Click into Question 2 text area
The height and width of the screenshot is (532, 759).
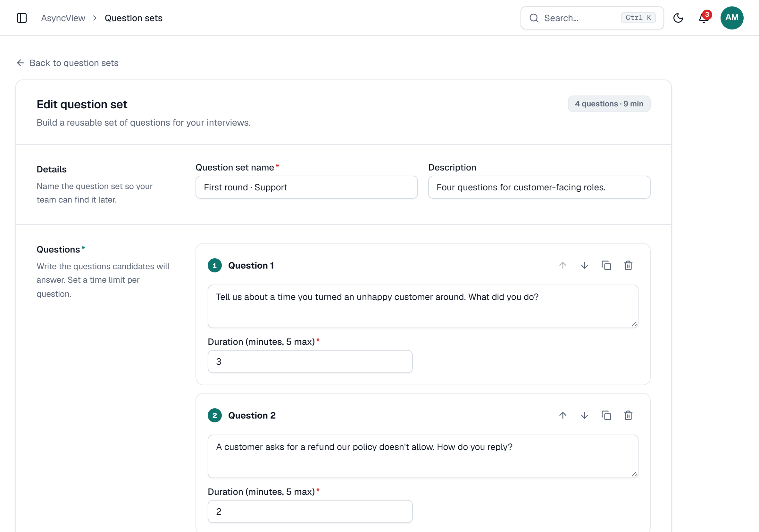423,456
